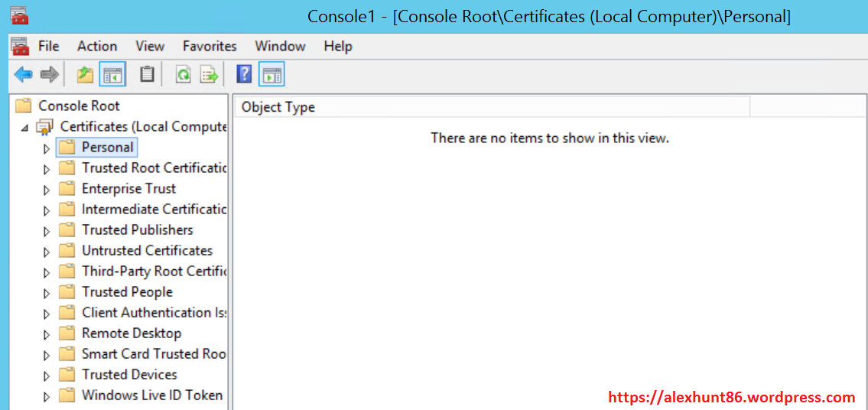
Task: Open Help using blue question mark icon
Action: [244, 74]
